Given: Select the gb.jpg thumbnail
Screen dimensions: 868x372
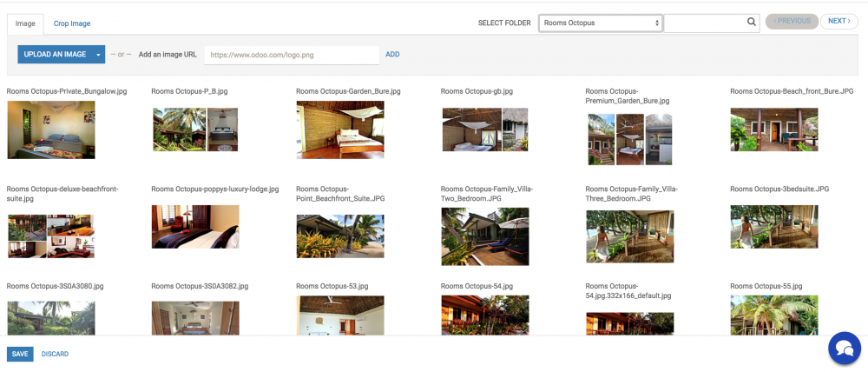Looking at the screenshot, I should [485, 130].
